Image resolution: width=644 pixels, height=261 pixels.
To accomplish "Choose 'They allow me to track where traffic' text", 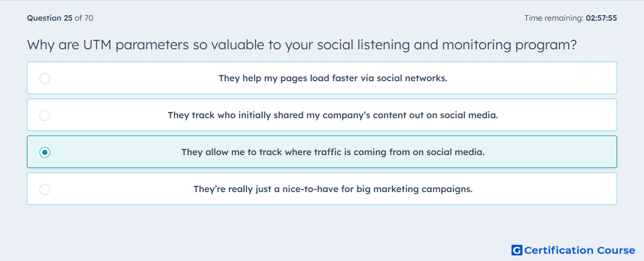I will [x=333, y=152].
